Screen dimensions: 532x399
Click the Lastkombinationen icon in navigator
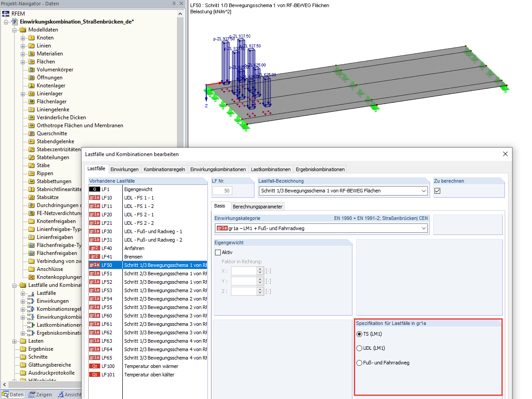pyautogui.click(x=31, y=325)
